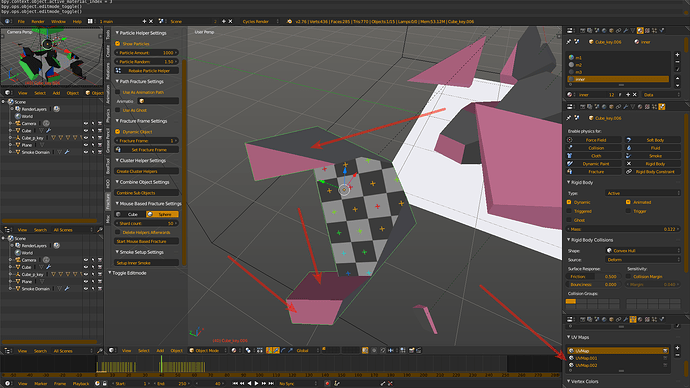
Task: Enable Delete Helpers Afterwards checkbox
Action: pyautogui.click(x=117, y=232)
